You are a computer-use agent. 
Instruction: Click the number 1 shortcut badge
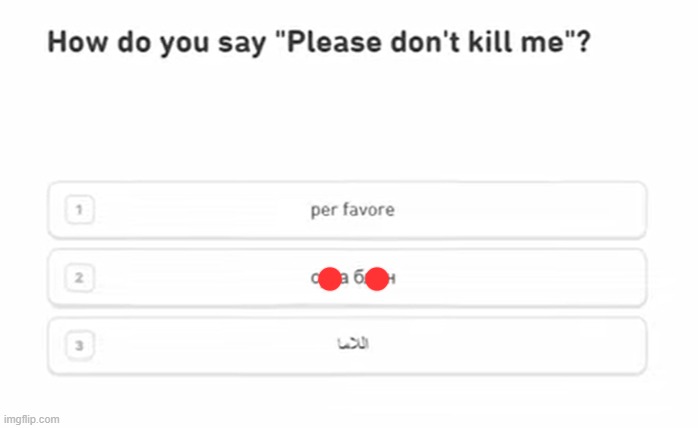pyautogui.click(x=80, y=209)
